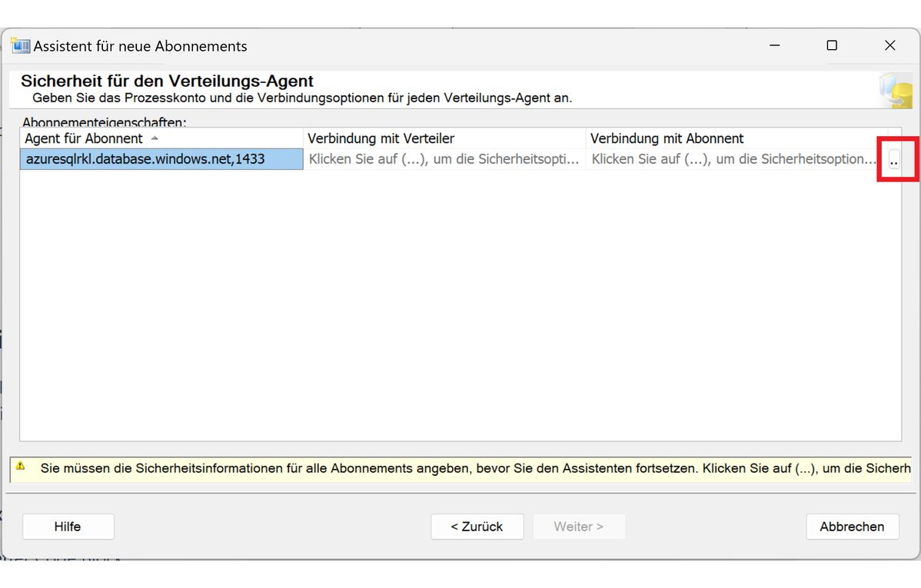Open security options via the ellipsis button
Viewport: 921px width, 588px height.
pos(894,159)
